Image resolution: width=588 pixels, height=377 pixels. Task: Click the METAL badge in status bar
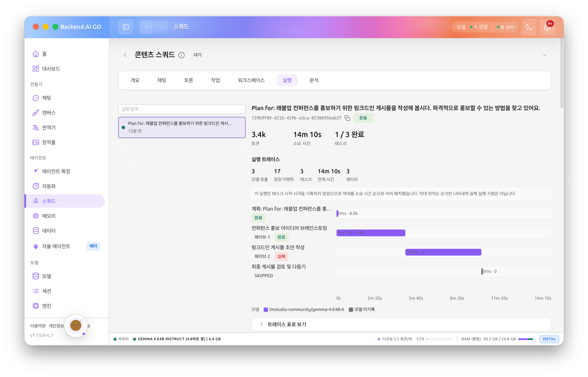[549, 339]
